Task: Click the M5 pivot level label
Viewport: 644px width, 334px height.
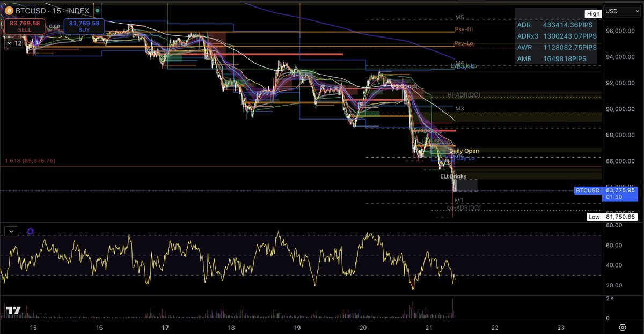Action: (459, 17)
